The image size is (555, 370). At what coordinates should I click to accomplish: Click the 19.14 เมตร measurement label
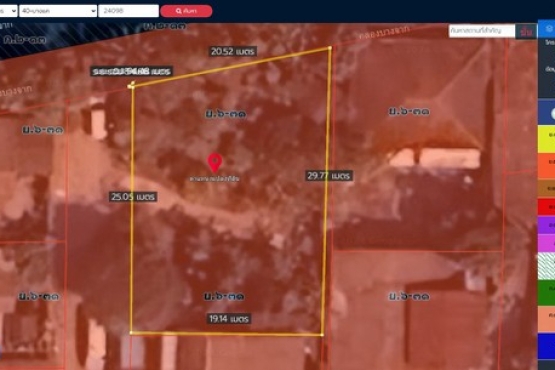(229, 319)
